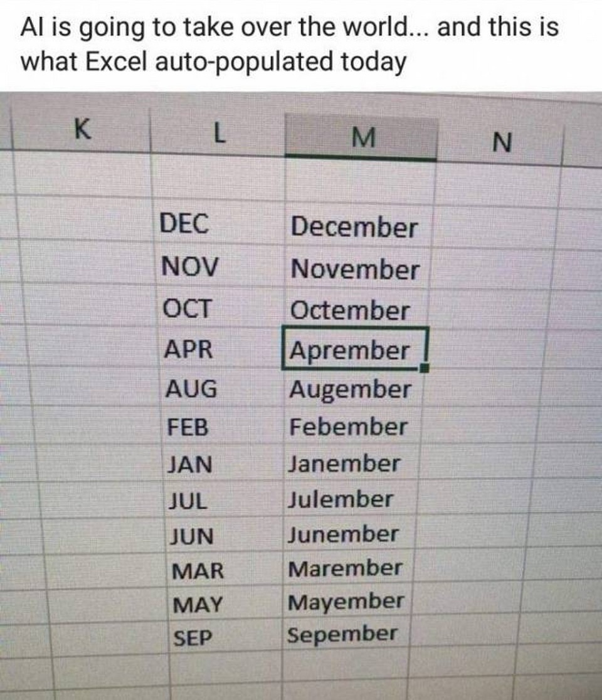Select the cell containing MAR

(x=225, y=570)
